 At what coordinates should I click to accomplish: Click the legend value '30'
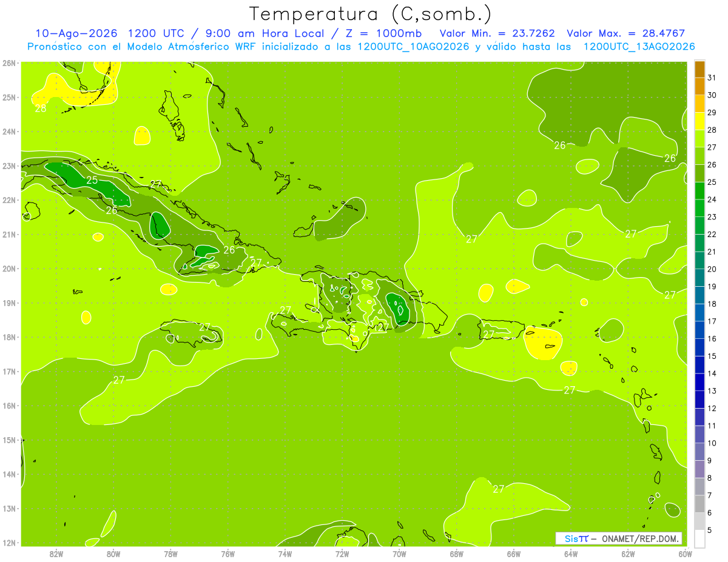click(x=712, y=95)
